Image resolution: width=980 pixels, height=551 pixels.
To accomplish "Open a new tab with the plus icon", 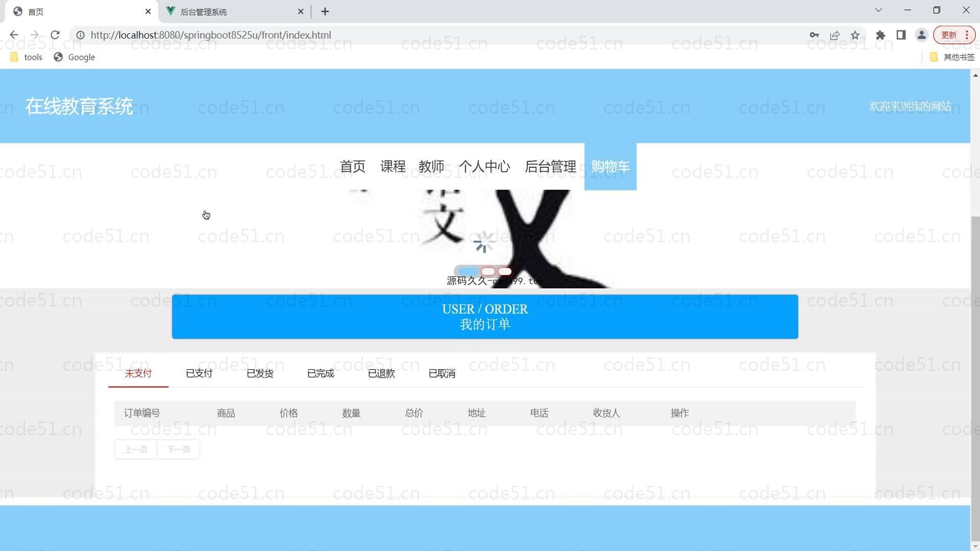I will [x=325, y=11].
